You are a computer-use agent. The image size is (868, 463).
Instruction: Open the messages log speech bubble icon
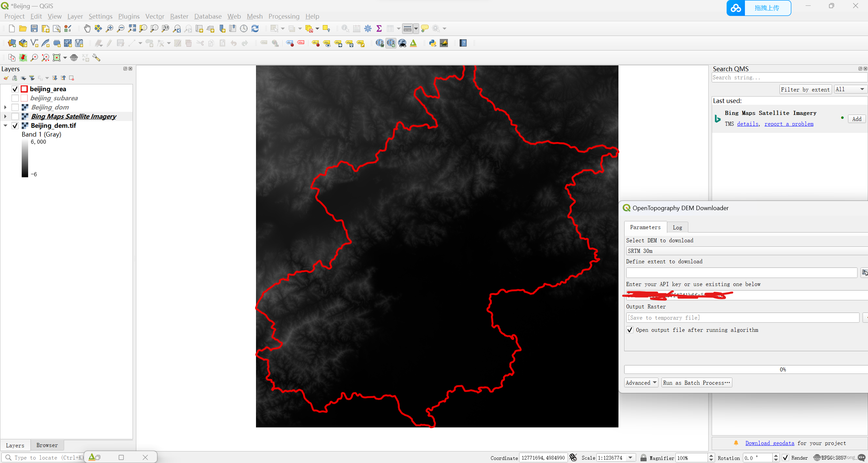[x=861, y=458]
